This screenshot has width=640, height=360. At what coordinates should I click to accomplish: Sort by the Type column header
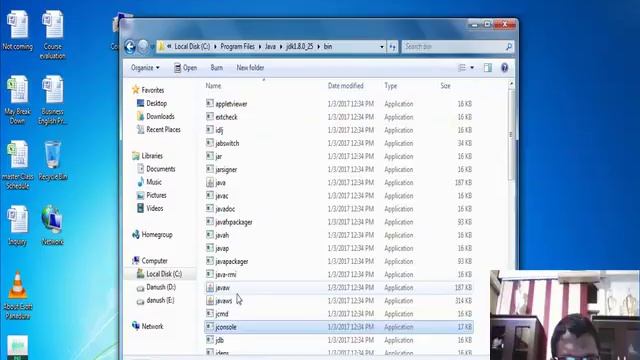coord(390,86)
